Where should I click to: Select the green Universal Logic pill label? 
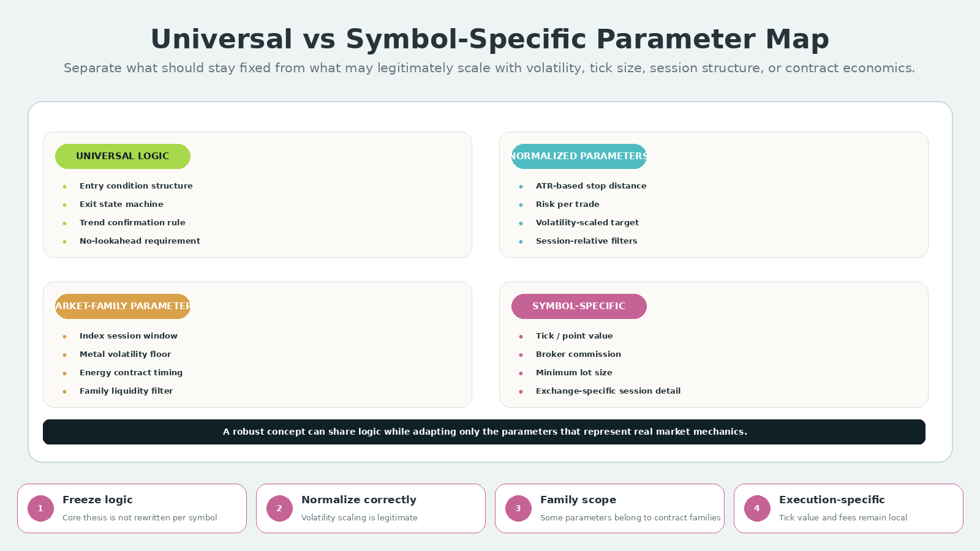[123, 156]
